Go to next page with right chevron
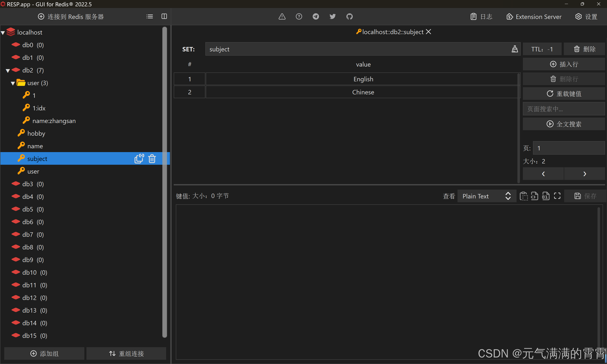Viewport: 607px width, 364px height. click(584, 174)
